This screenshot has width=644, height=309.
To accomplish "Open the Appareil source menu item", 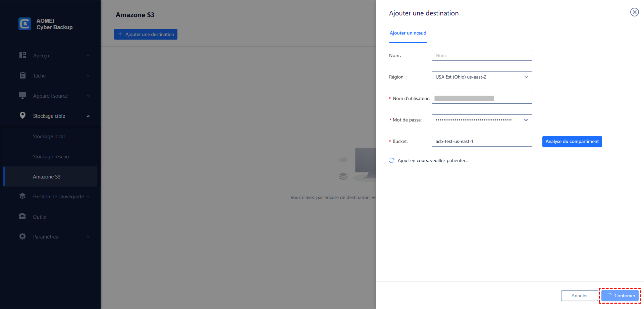I will click(50, 96).
